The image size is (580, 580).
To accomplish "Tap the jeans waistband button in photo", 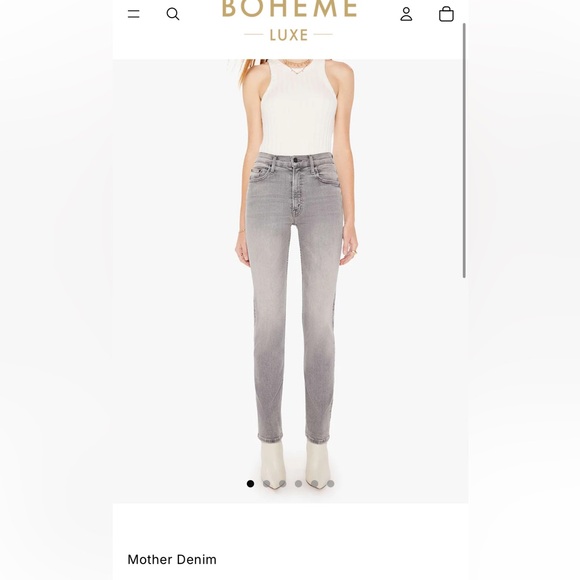I will [x=295, y=160].
